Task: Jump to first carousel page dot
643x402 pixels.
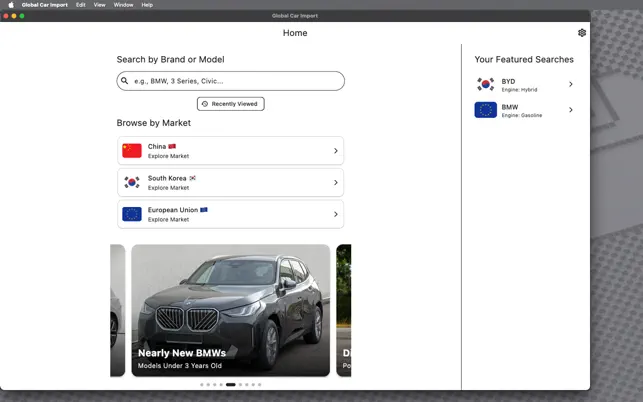Action: pos(201,385)
